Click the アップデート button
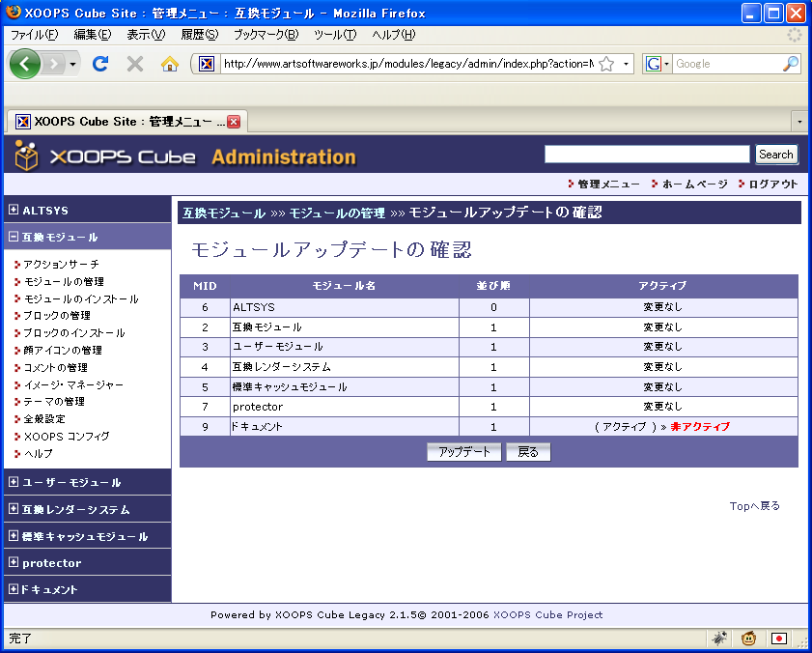The image size is (812, 653). click(x=464, y=452)
